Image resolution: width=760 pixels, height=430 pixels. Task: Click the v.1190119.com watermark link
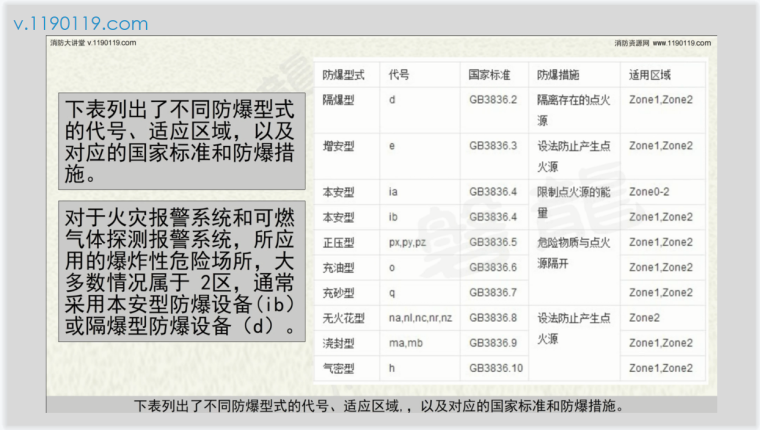tap(80, 23)
